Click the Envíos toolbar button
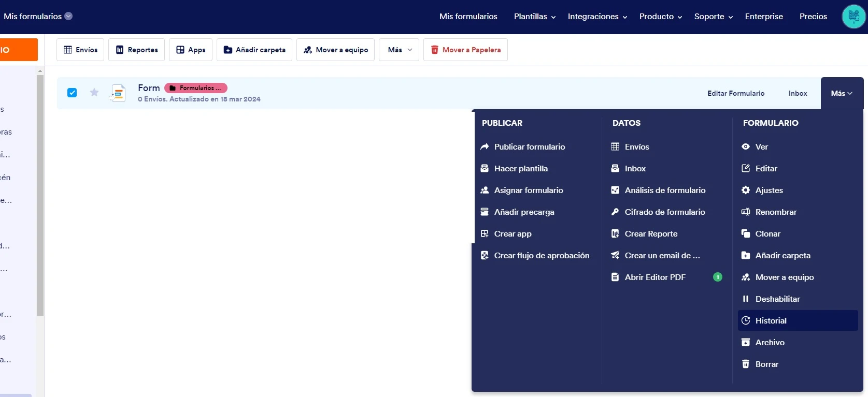This screenshot has height=397, width=868. [x=80, y=50]
